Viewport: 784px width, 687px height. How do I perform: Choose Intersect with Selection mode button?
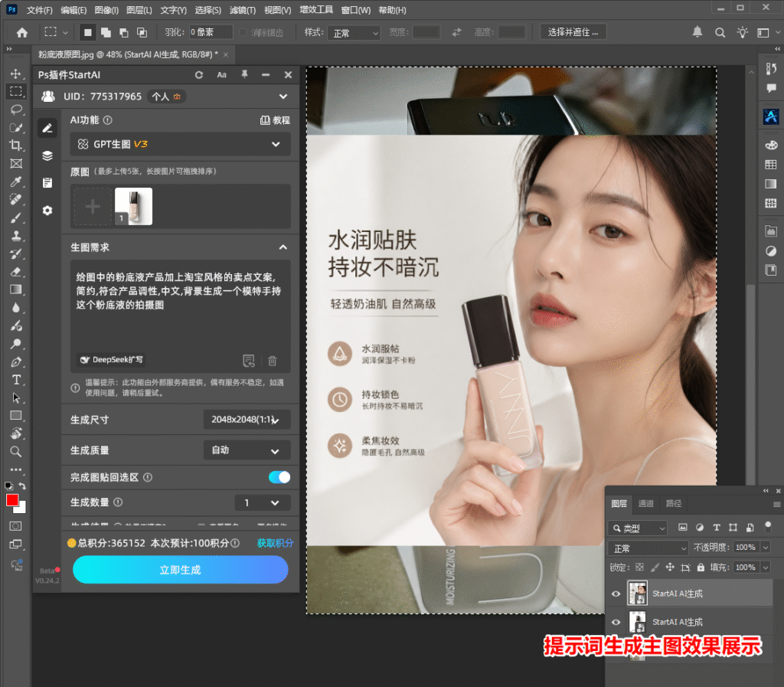point(142,32)
